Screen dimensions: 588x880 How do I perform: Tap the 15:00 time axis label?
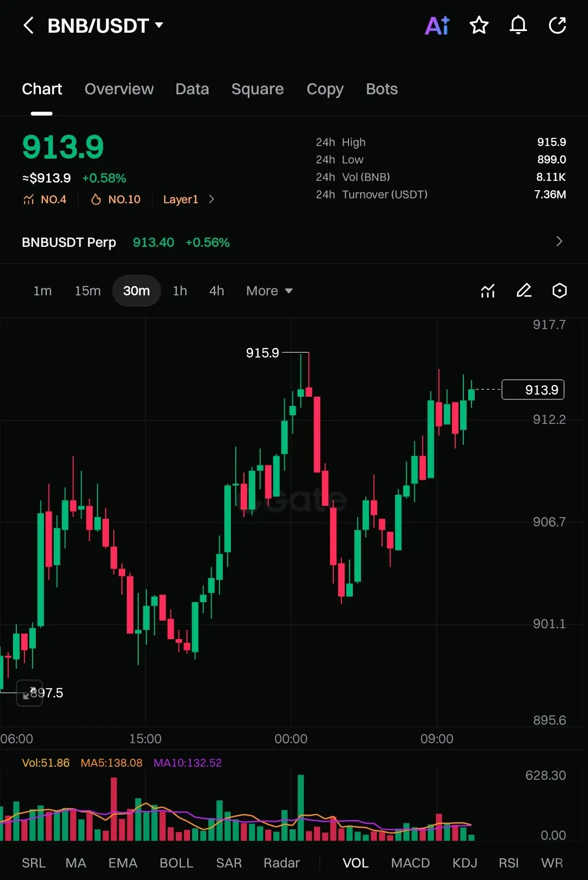[145, 739]
